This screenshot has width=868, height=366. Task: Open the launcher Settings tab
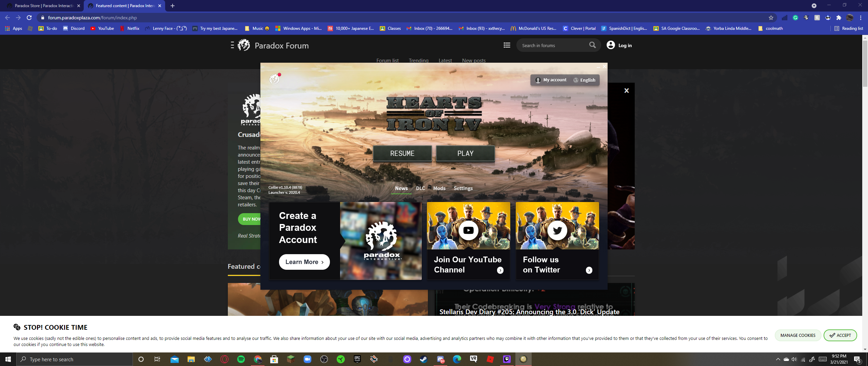point(463,188)
